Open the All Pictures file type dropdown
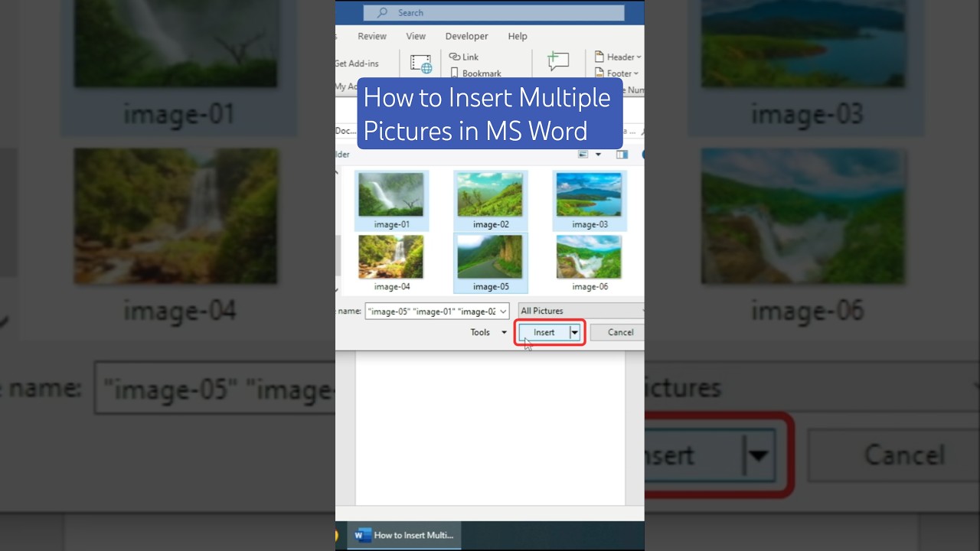Image resolution: width=980 pixels, height=551 pixels. (x=581, y=311)
